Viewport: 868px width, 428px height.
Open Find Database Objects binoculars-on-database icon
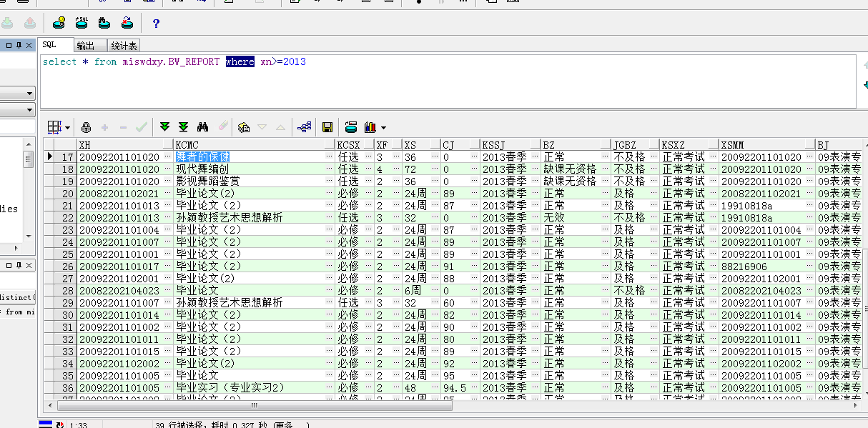pyautogui.click(x=104, y=23)
